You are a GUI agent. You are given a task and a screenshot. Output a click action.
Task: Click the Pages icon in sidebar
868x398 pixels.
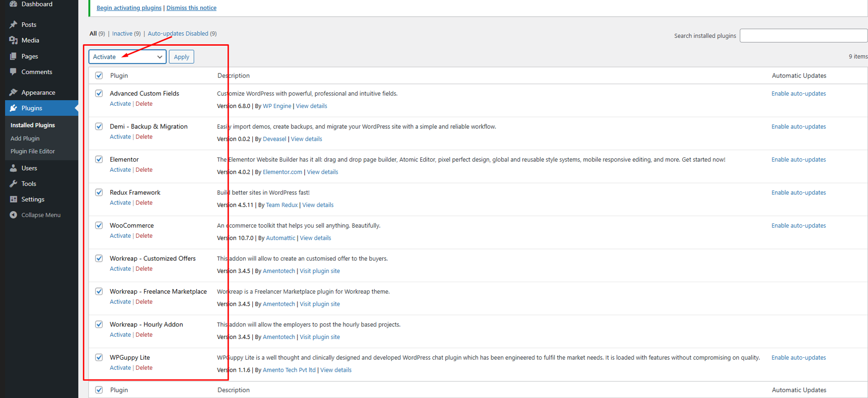coord(13,56)
